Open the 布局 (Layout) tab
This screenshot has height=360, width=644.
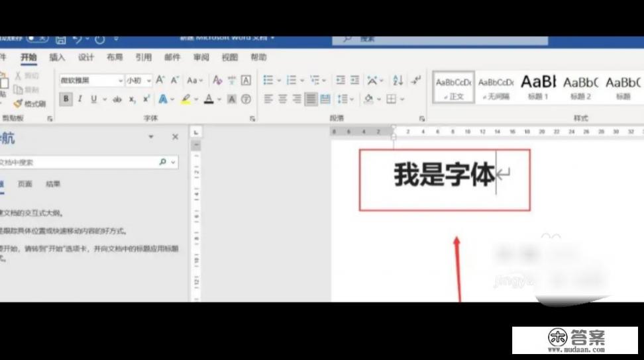click(x=115, y=58)
